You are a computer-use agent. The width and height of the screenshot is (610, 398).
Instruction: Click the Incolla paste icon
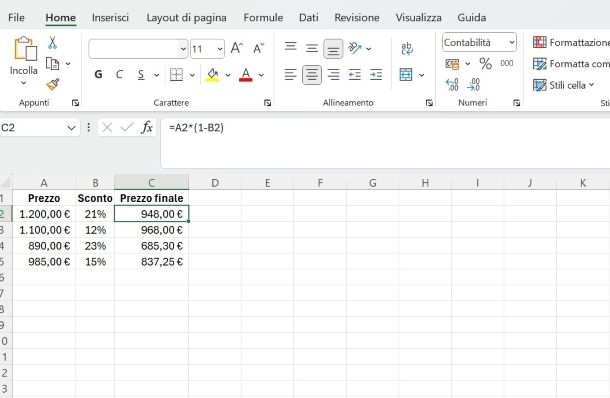[x=25, y=49]
